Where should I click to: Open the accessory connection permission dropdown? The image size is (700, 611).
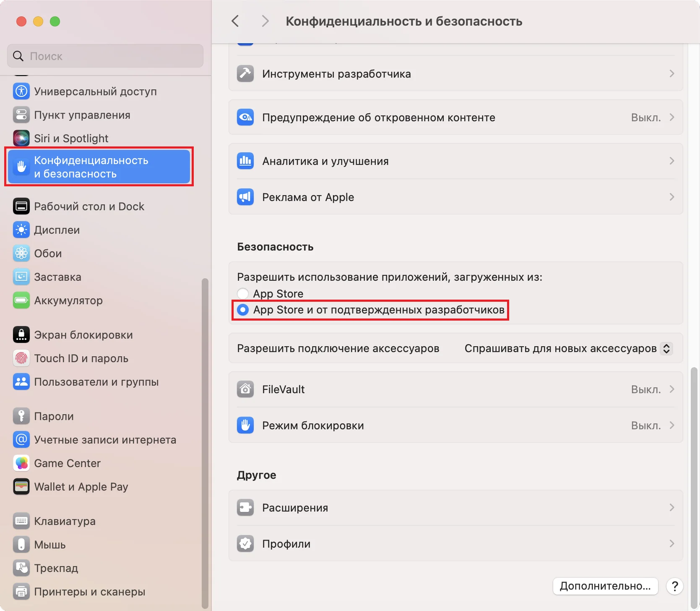(666, 348)
